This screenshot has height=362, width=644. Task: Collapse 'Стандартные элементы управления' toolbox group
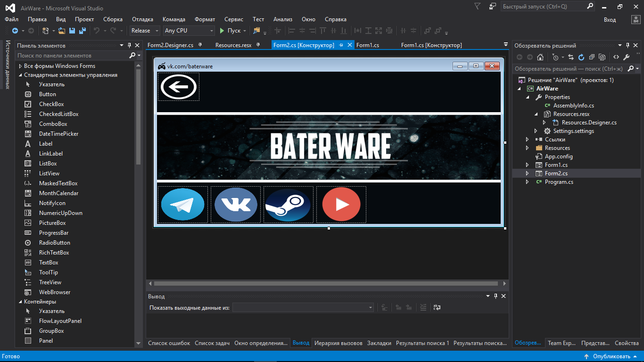pyautogui.click(x=20, y=75)
